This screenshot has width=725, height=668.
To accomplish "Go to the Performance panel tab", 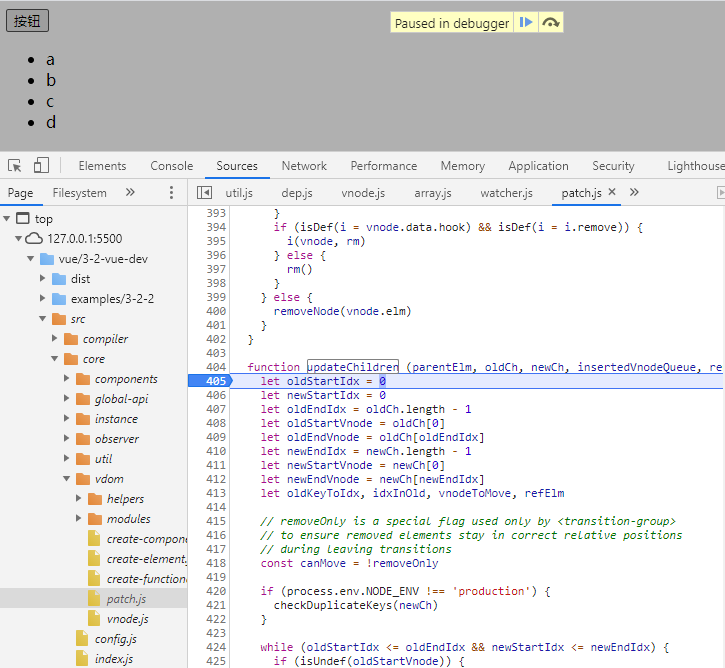I will click(x=384, y=166).
